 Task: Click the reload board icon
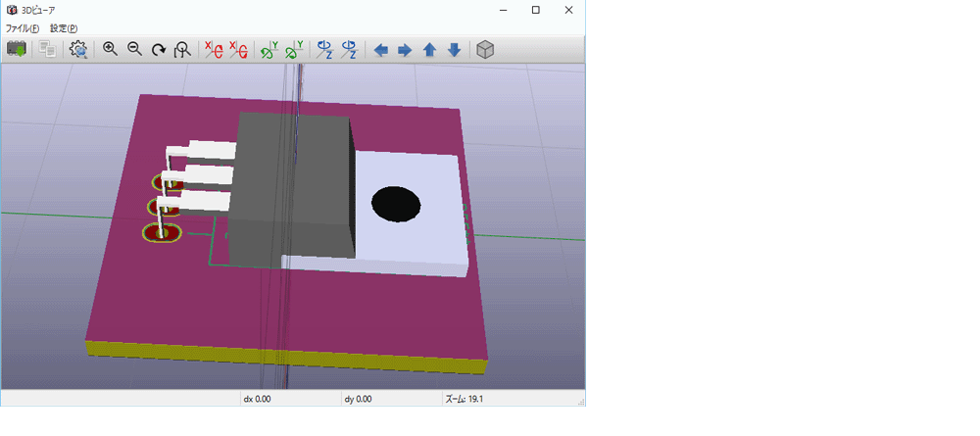(x=17, y=50)
